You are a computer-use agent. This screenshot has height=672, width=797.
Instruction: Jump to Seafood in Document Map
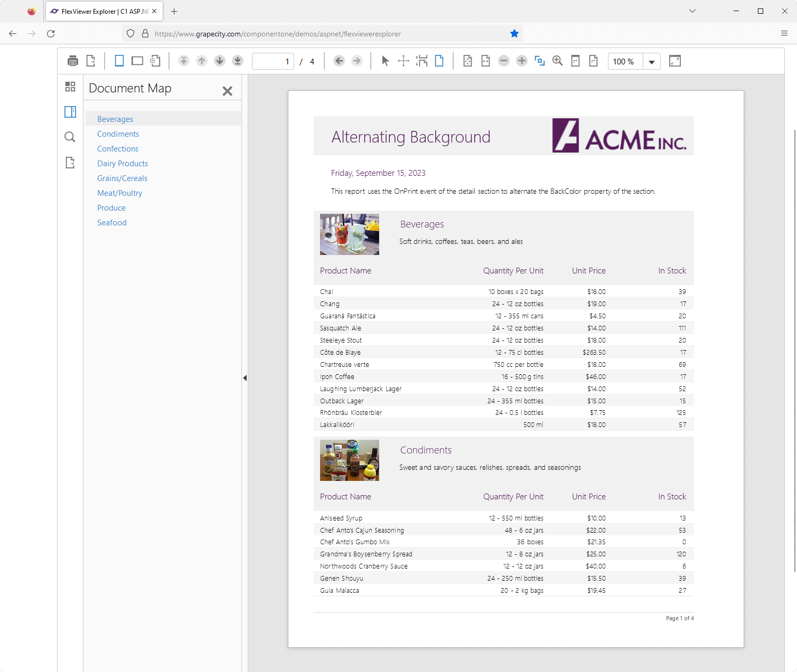pos(112,223)
